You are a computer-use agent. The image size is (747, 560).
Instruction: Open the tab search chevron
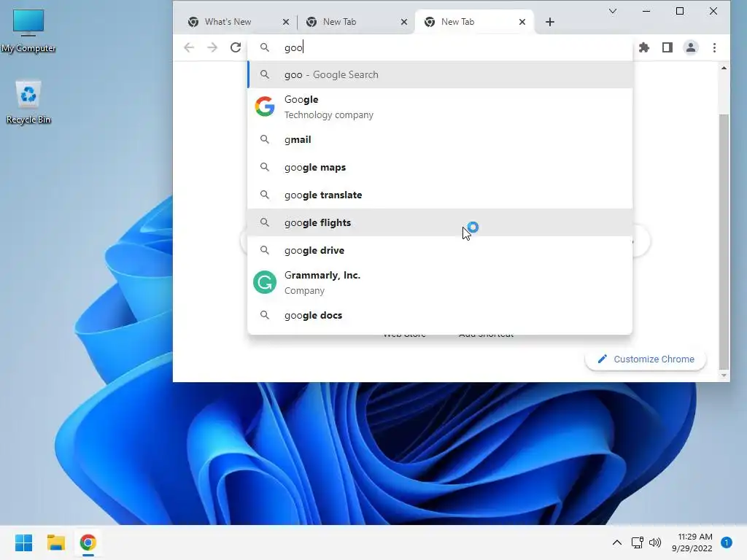(x=613, y=11)
